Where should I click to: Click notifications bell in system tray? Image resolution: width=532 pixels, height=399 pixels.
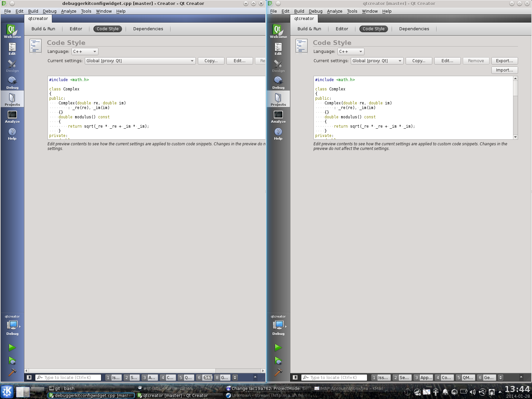445,392
